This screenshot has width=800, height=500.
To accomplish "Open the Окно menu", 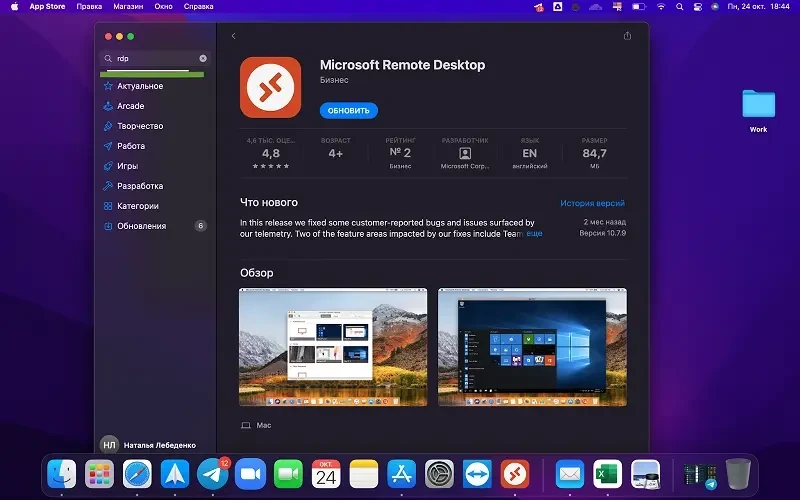I will pos(163,7).
